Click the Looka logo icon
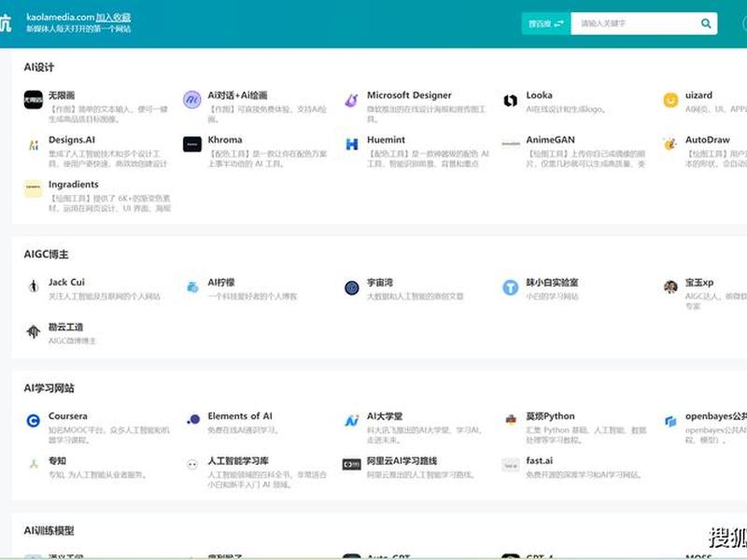This screenshot has height=560, width=747. coord(510,100)
